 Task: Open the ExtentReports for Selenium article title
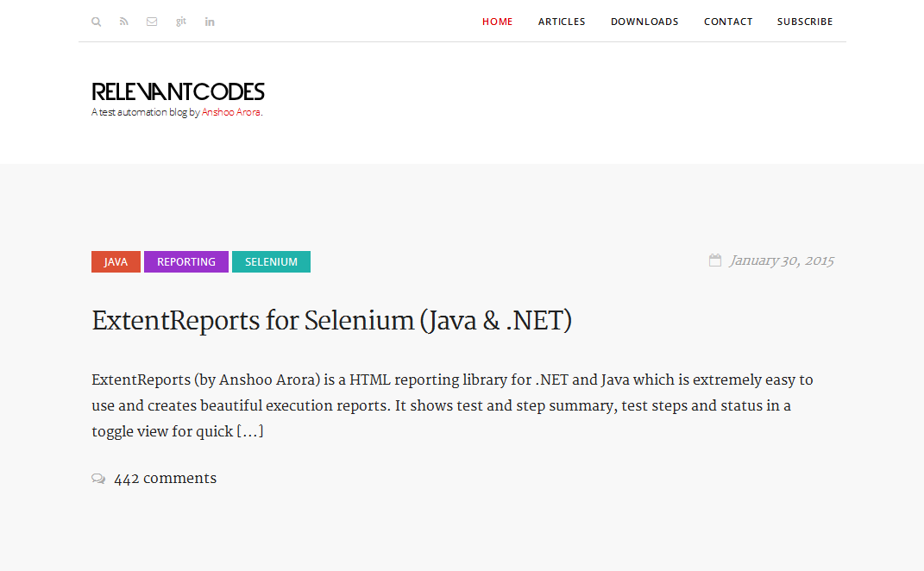click(x=332, y=321)
